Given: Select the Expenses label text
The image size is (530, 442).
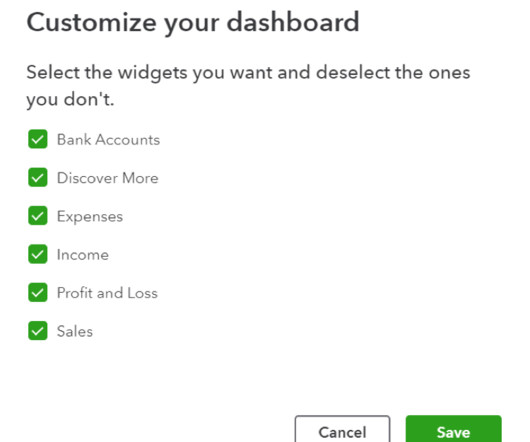Looking at the screenshot, I should point(90,217).
